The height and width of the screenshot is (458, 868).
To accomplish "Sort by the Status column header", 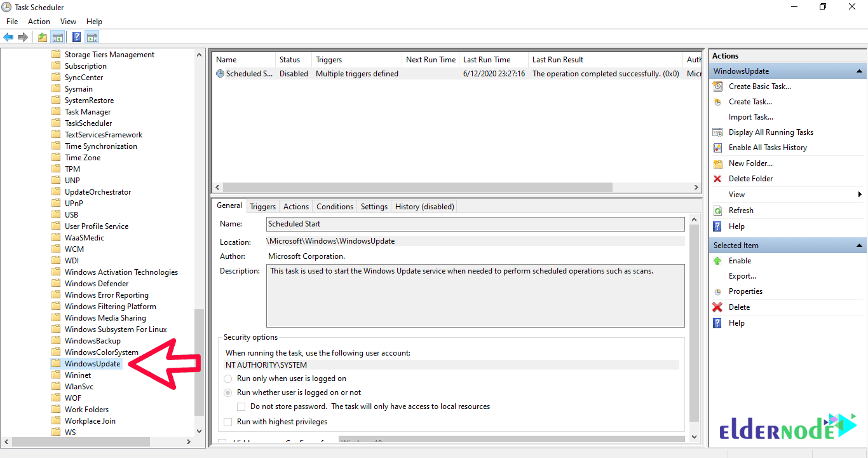I will [x=293, y=60].
